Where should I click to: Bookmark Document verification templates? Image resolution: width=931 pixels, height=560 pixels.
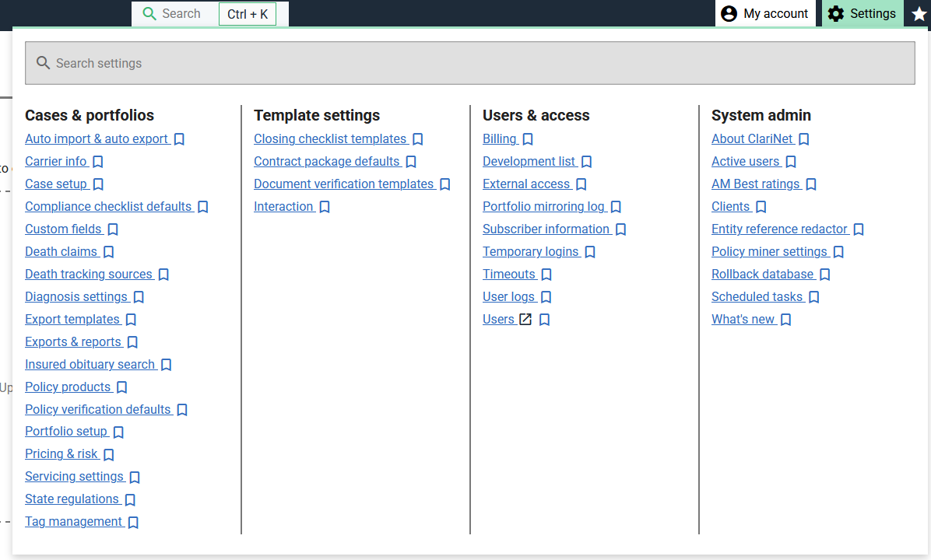click(445, 184)
